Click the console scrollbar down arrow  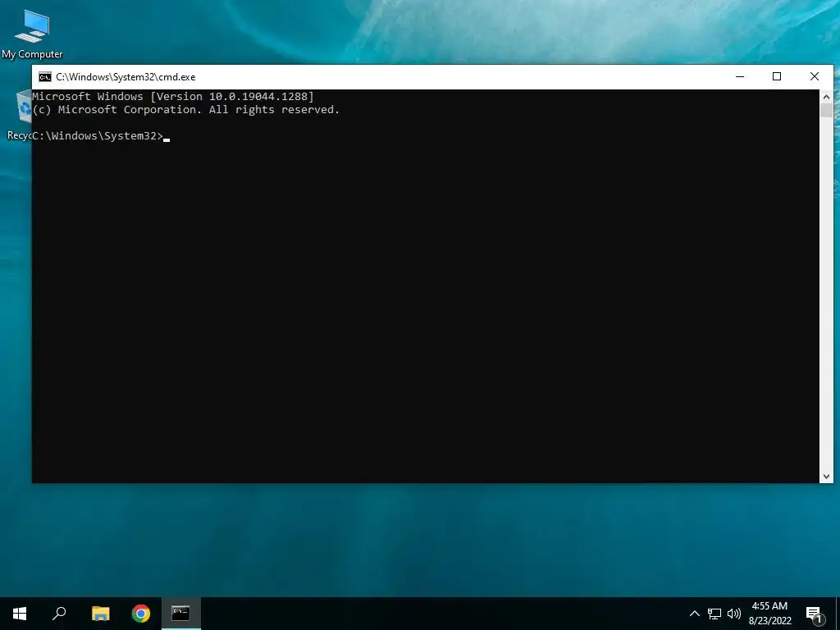(x=826, y=477)
